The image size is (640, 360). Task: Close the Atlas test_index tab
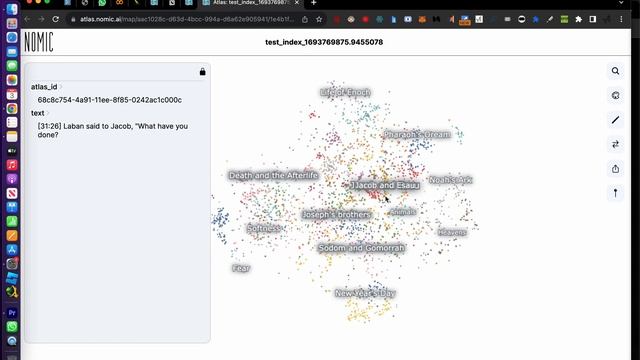[297, 2]
